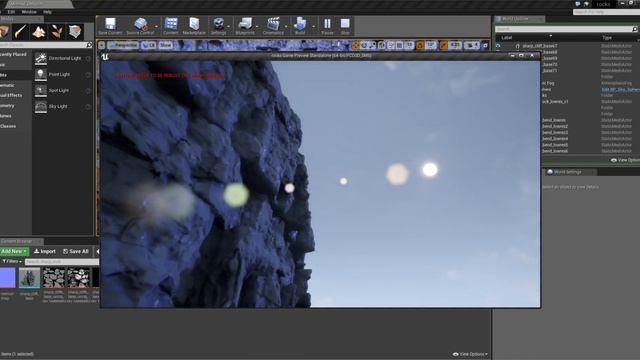The height and width of the screenshot is (360, 640).
Task: Click the Import button
Action: pyautogui.click(x=45, y=251)
